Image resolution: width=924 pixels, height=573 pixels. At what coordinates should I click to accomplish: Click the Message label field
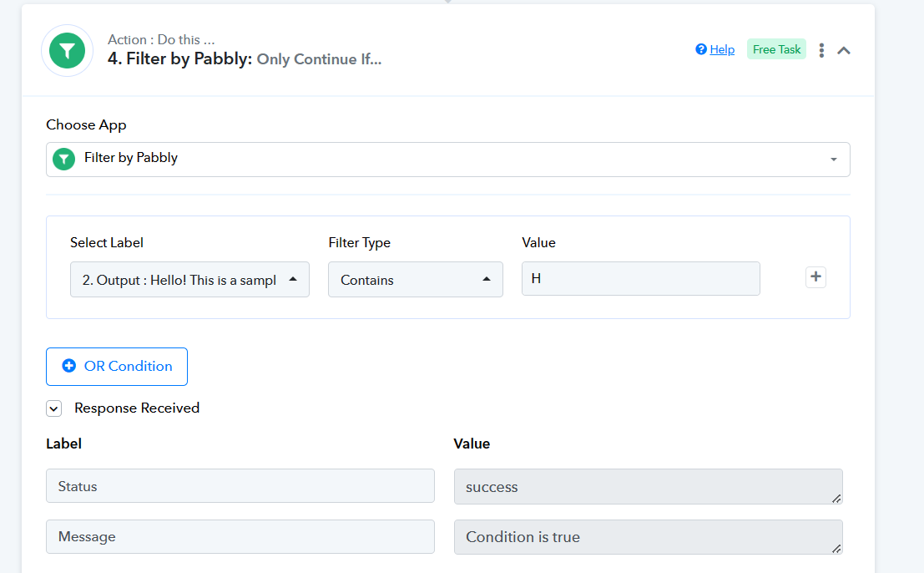click(x=240, y=537)
